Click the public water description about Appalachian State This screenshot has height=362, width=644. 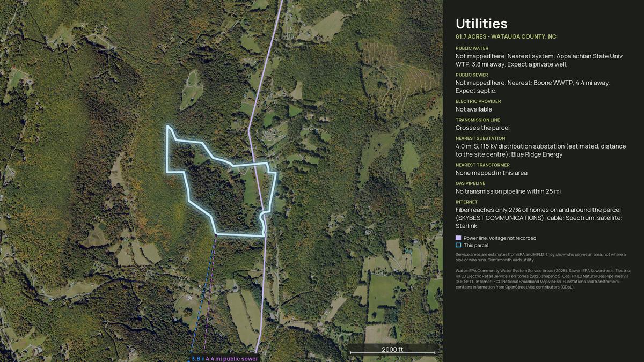pyautogui.click(x=539, y=60)
